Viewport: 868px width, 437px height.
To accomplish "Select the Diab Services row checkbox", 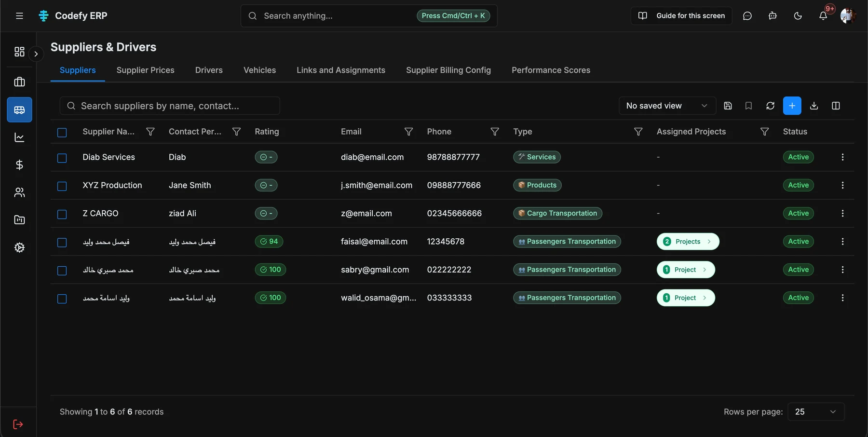I will pyautogui.click(x=62, y=158).
